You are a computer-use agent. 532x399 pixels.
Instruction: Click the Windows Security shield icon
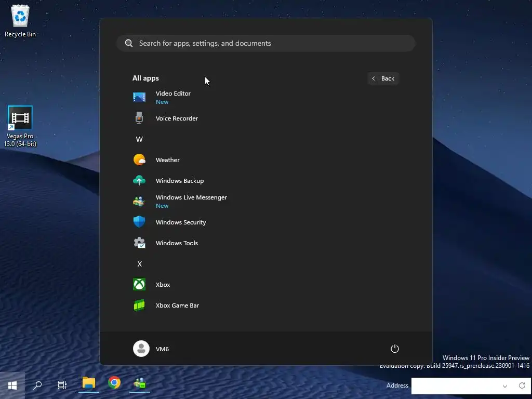(139, 222)
